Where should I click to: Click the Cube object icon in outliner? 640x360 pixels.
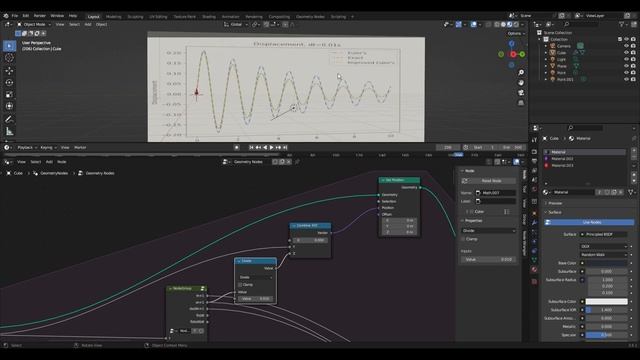tap(553, 53)
